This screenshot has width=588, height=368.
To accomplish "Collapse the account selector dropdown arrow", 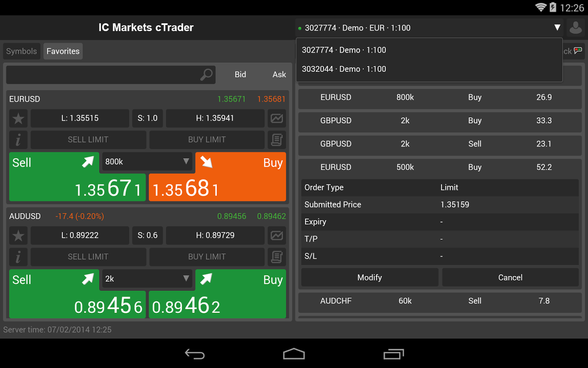I will [x=557, y=27].
